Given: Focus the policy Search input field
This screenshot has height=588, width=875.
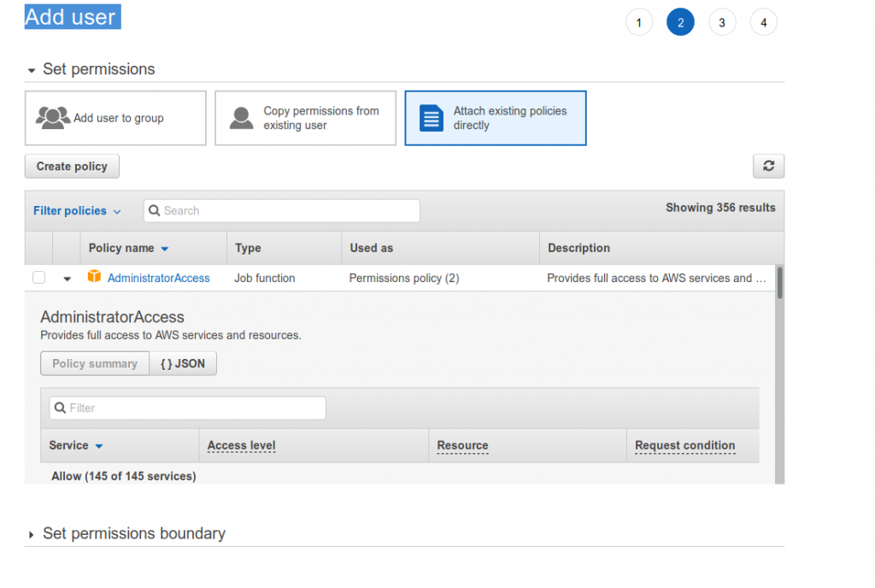Looking at the screenshot, I should (282, 211).
